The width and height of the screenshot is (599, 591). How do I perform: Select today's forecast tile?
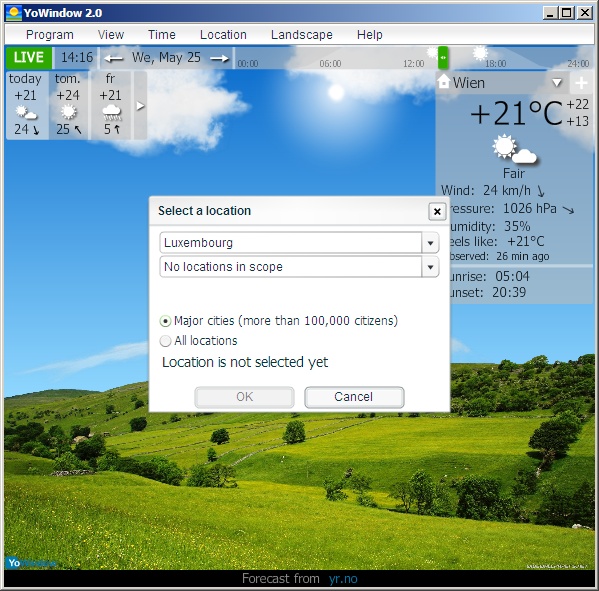(26, 105)
